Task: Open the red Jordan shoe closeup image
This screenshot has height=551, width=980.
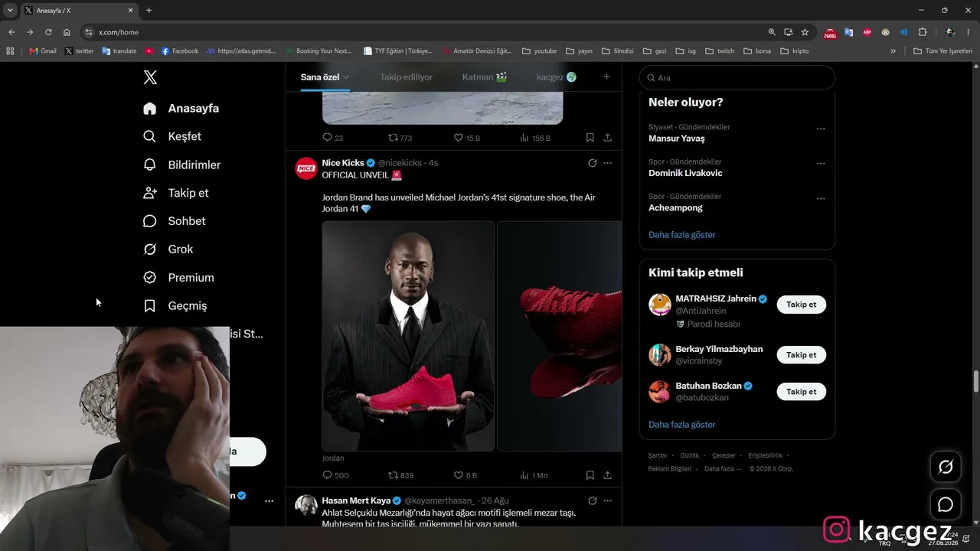Action: coord(560,336)
